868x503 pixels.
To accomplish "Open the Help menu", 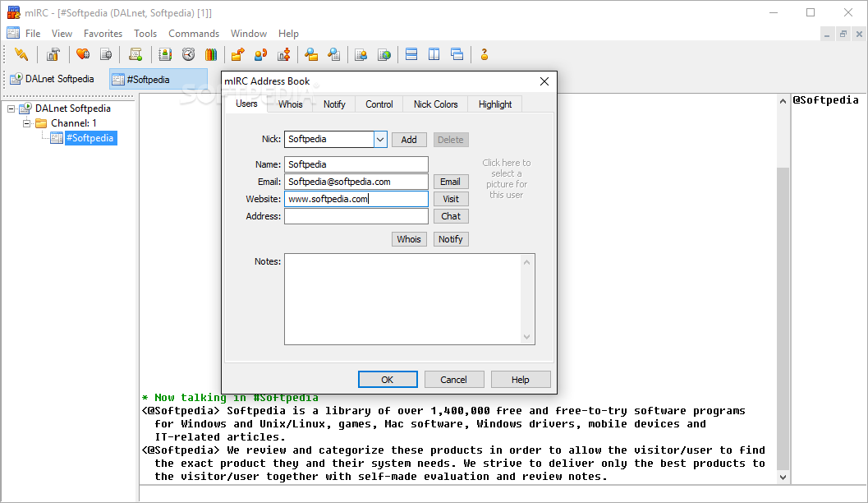I will [288, 33].
